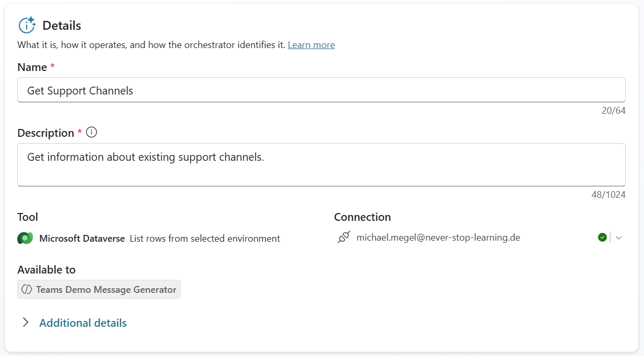The image size is (644, 356).
Task: Select the Microsoft Dataverse tool name
Action: point(82,239)
